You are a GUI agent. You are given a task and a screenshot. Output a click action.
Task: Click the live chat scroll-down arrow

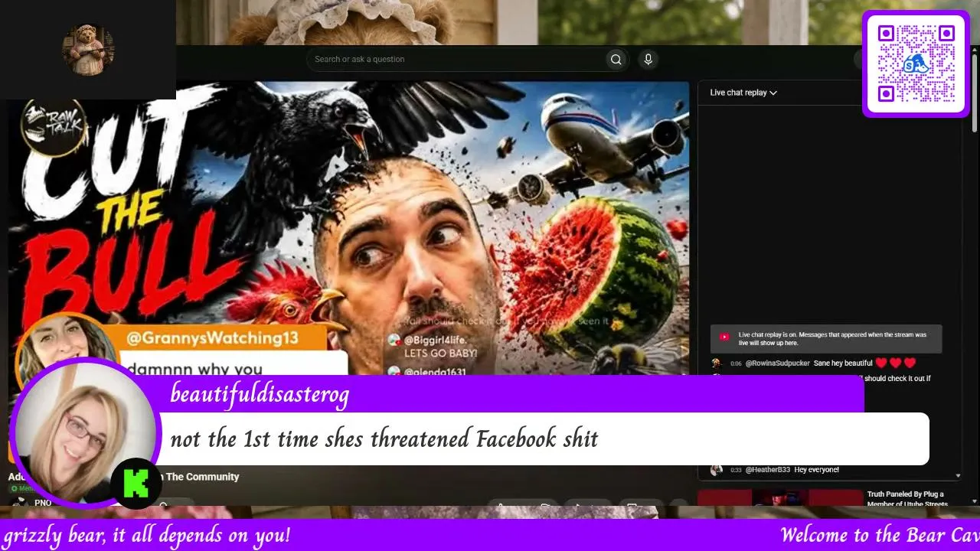coord(958,476)
